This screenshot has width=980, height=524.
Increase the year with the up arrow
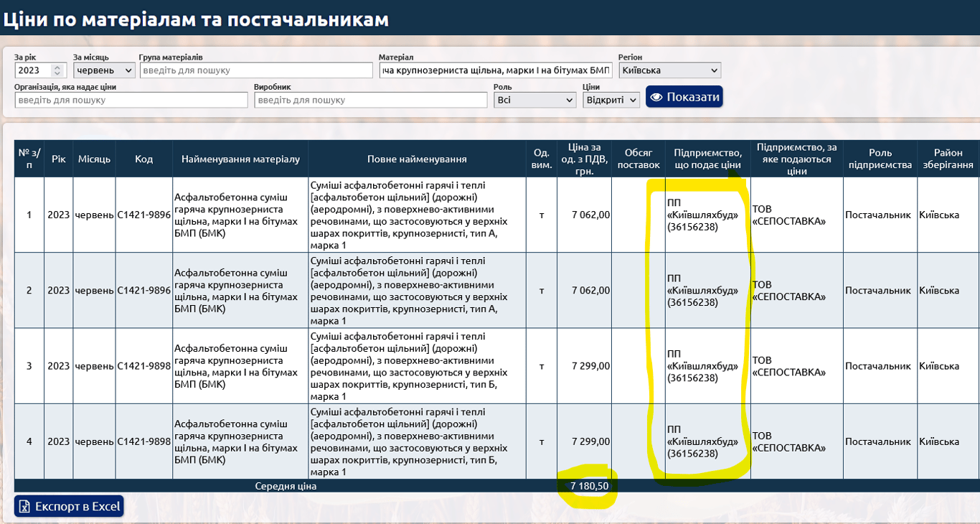coord(58,67)
